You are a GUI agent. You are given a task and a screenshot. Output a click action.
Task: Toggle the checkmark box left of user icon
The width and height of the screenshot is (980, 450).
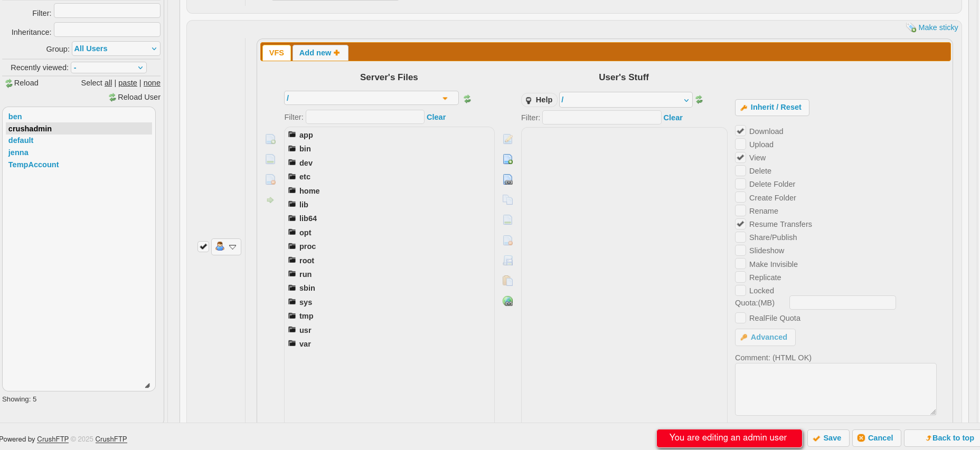203,246
